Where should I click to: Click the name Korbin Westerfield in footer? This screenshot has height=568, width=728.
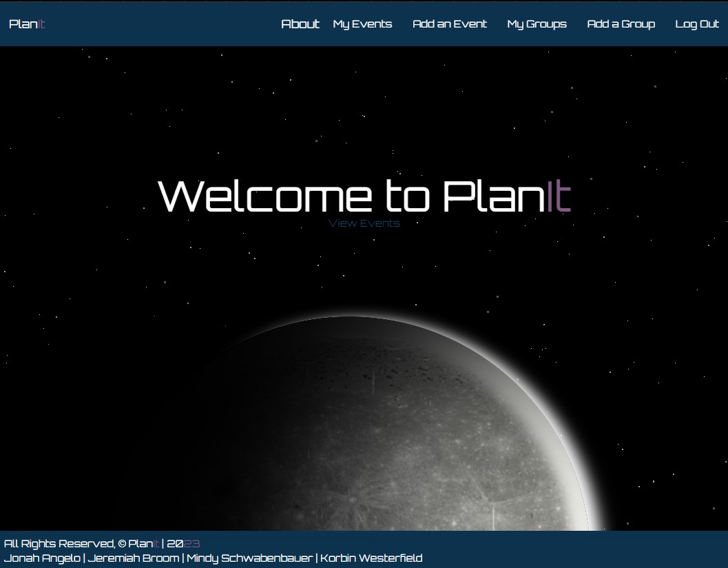[371, 558]
